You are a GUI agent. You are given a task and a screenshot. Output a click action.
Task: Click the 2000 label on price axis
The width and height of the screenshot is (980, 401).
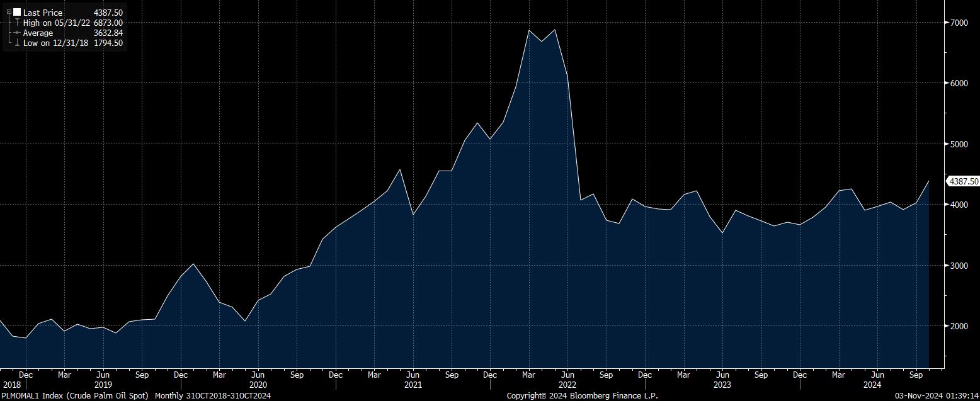point(959,326)
